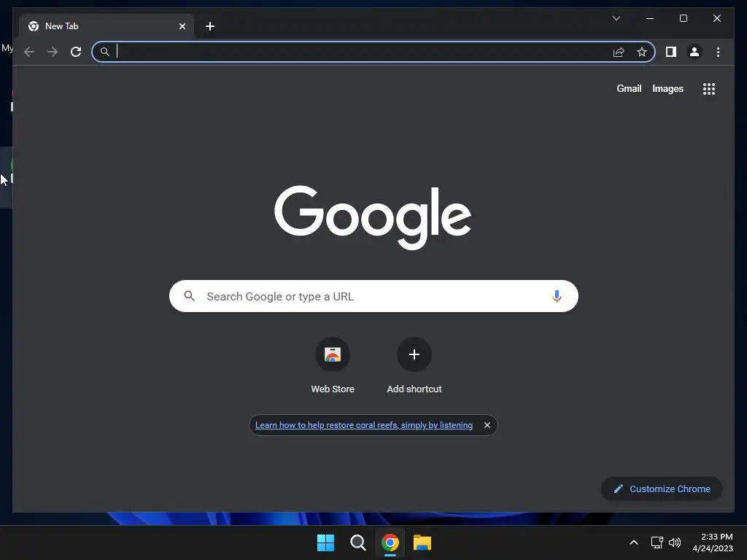Open a new tab with the plus button

210,26
